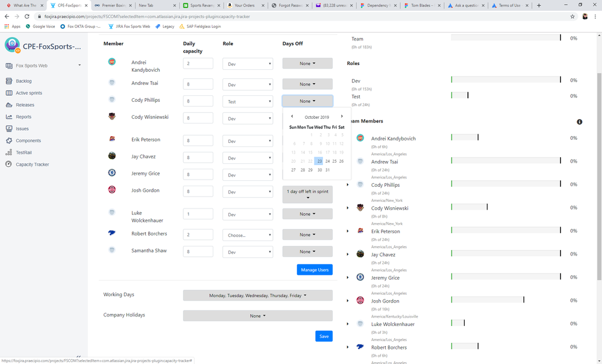Click Andrei Kandybovich's daily capacity field
The image size is (602, 364).
point(198,64)
